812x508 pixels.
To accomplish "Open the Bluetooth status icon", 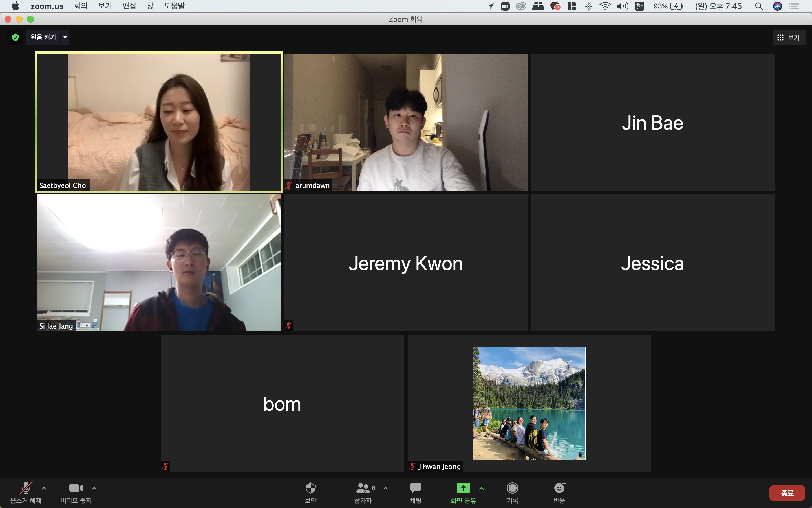I will (588, 6).
